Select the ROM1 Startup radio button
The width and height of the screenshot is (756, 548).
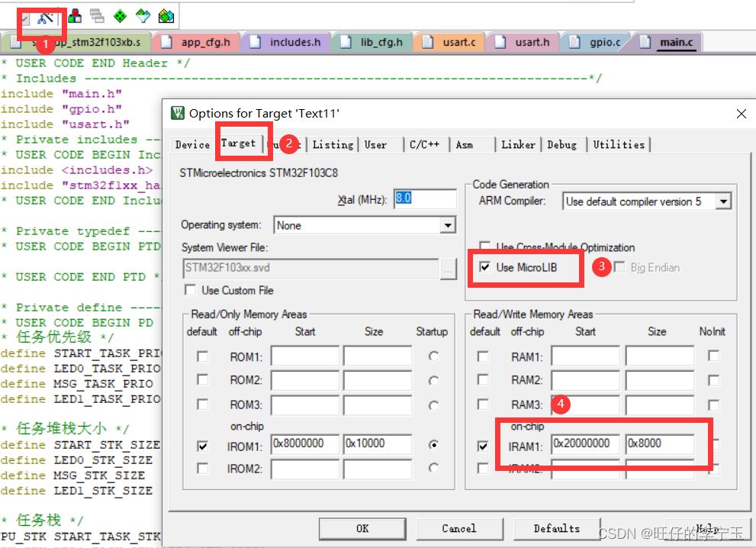click(433, 356)
